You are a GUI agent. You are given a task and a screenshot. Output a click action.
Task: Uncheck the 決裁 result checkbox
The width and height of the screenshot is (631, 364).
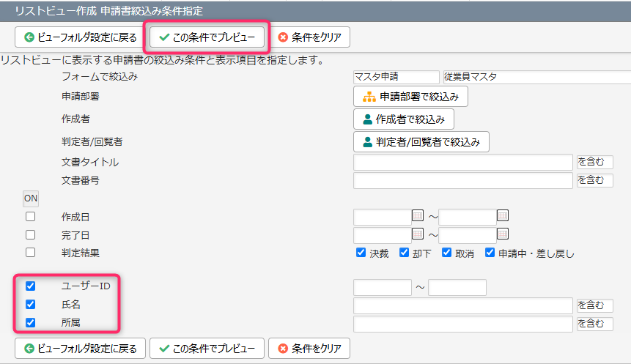(x=361, y=253)
